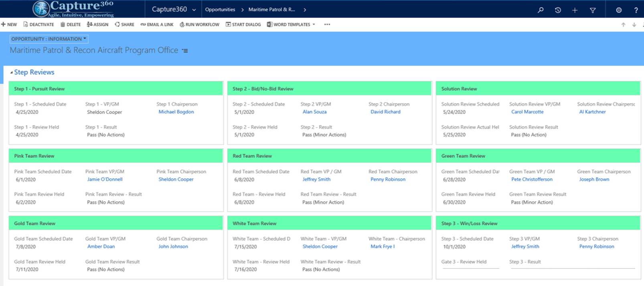Click the Capture360 logo

point(73,9)
